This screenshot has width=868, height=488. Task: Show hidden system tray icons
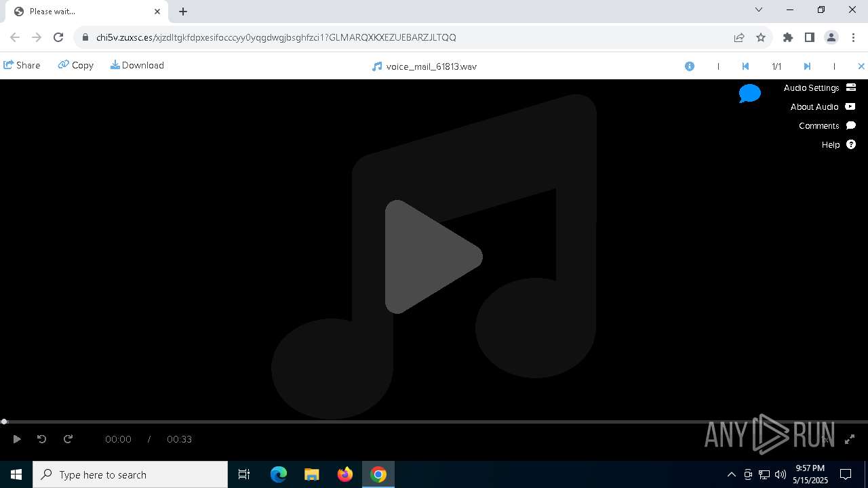tap(731, 474)
